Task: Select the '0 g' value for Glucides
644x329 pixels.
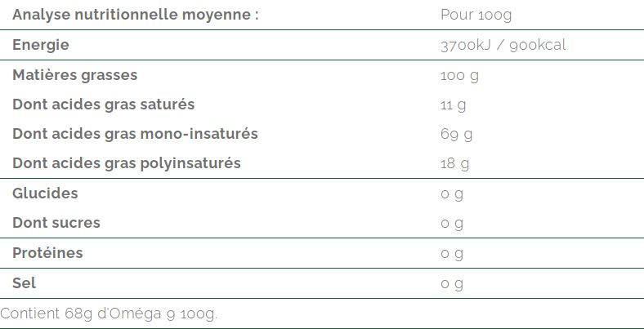Action: click(x=452, y=193)
